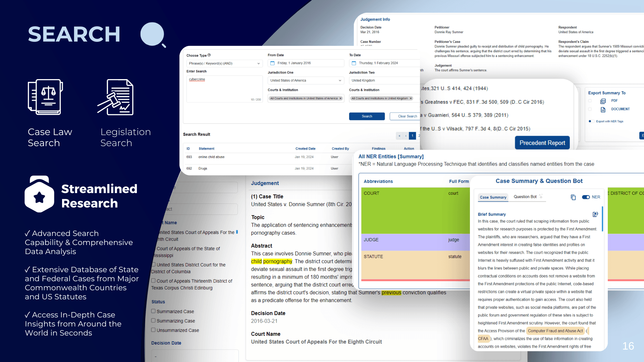Click the read-aloud icon beside Brief Summary
The width and height of the screenshot is (644, 362).
point(595,214)
